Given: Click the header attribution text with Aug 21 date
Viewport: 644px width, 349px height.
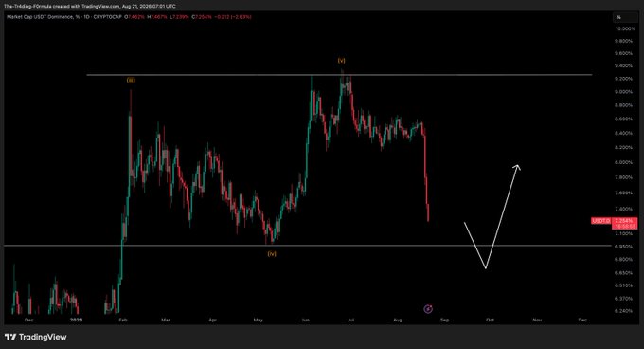Looking at the screenshot, I should (x=90, y=7).
